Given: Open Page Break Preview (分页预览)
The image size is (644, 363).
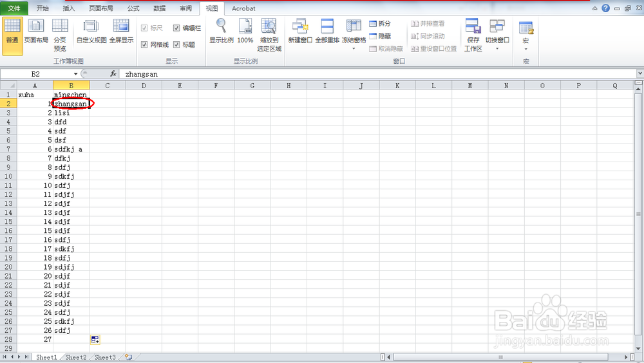Looking at the screenshot, I should 60,35.
